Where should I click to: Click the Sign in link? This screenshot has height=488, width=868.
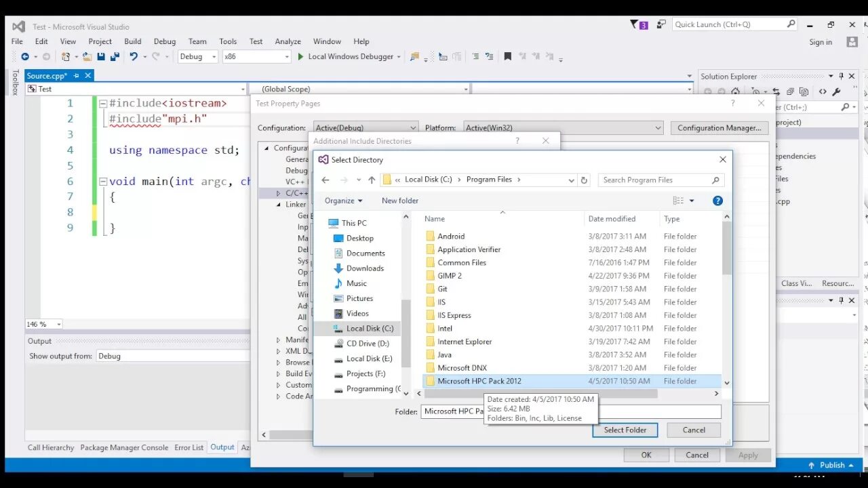821,42
